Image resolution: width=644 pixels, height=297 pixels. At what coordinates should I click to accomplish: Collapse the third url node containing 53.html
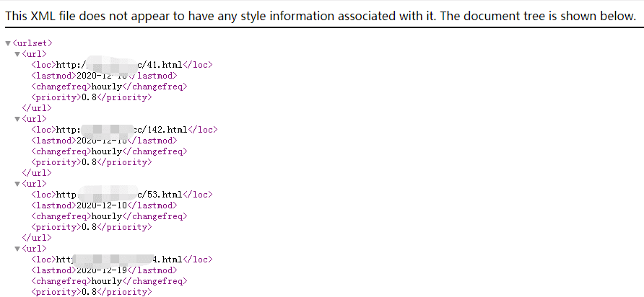click(17, 184)
